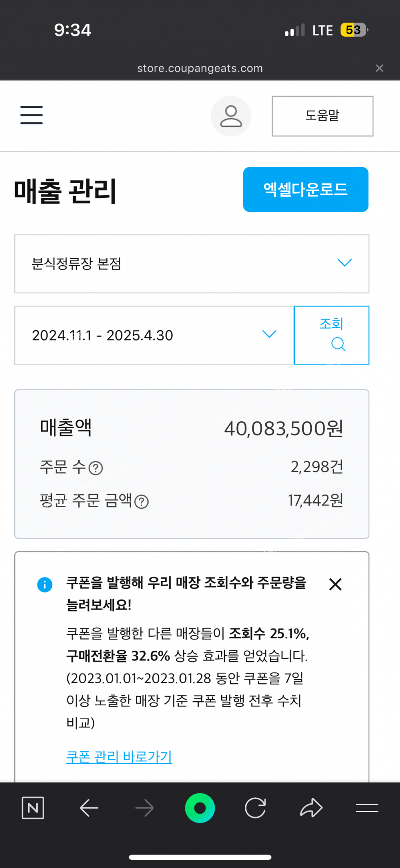
Task: Share the page using share arrow
Action: pos(311,808)
